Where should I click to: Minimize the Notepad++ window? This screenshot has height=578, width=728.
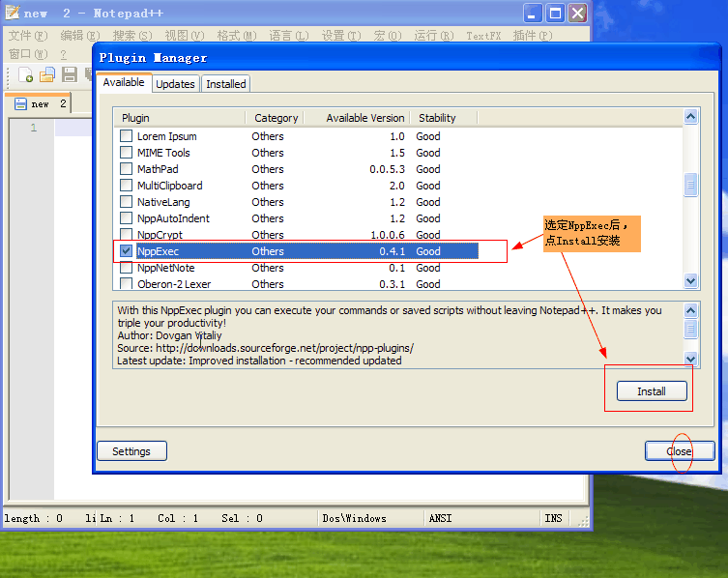tap(533, 13)
